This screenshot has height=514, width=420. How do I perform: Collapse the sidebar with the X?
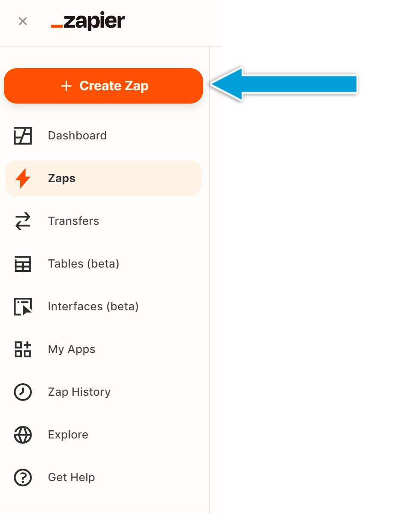pyautogui.click(x=22, y=21)
